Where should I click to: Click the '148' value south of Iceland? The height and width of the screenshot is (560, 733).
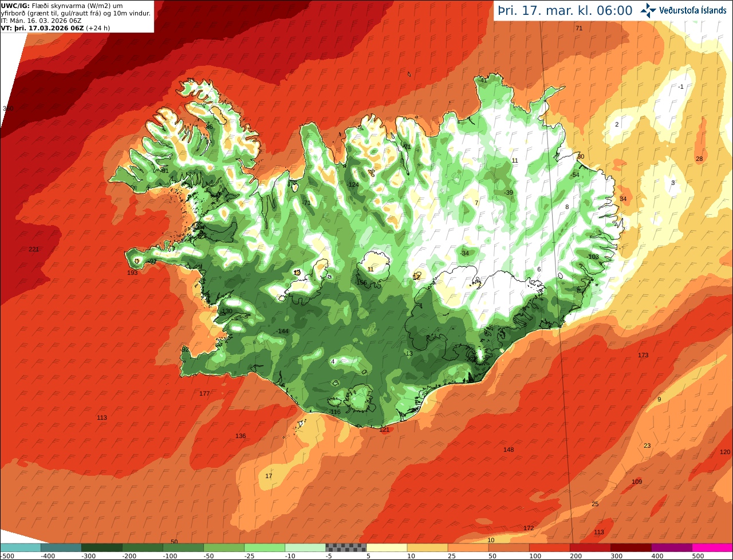[x=509, y=449]
